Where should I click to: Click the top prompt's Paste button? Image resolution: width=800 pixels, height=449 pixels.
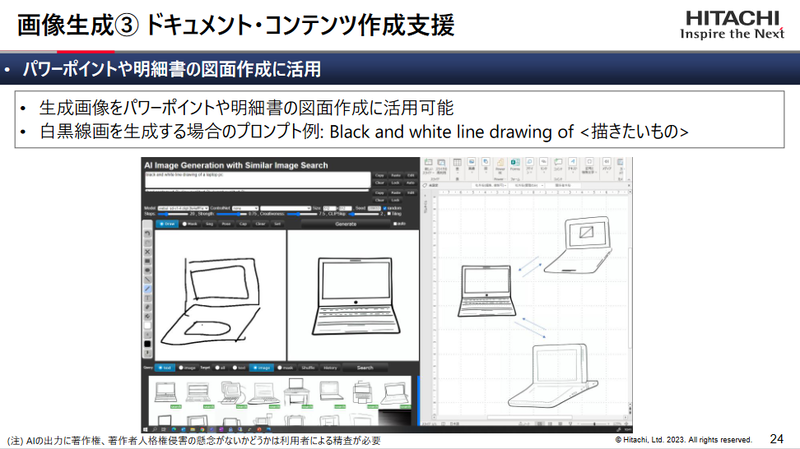click(x=395, y=176)
